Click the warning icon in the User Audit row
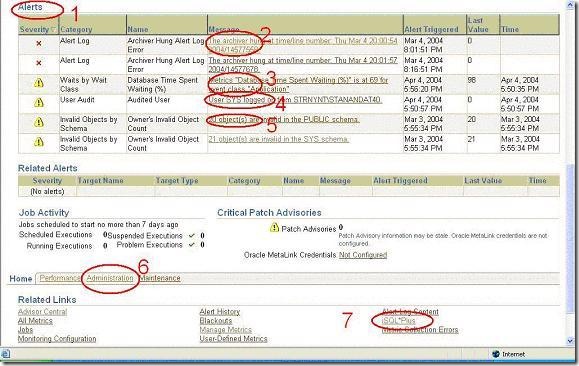Image resolution: width=579 pixels, height=366 pixels. (39, 103)
